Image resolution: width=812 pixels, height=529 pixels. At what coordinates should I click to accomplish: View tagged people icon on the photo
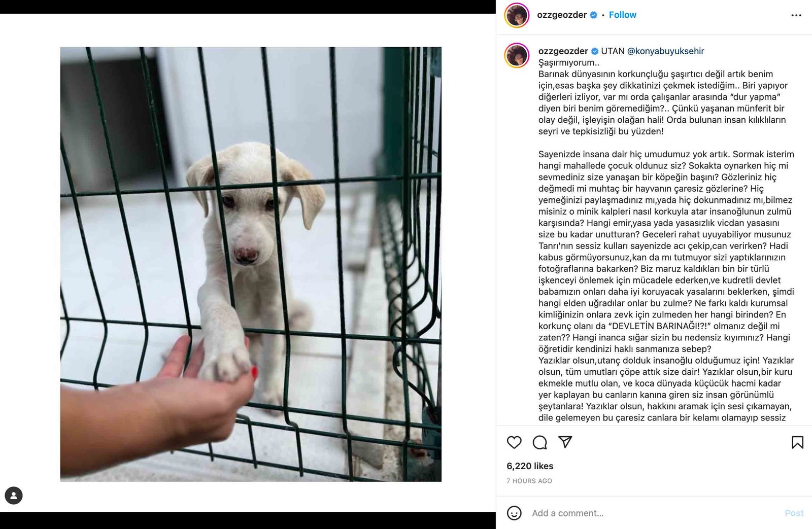14,496
